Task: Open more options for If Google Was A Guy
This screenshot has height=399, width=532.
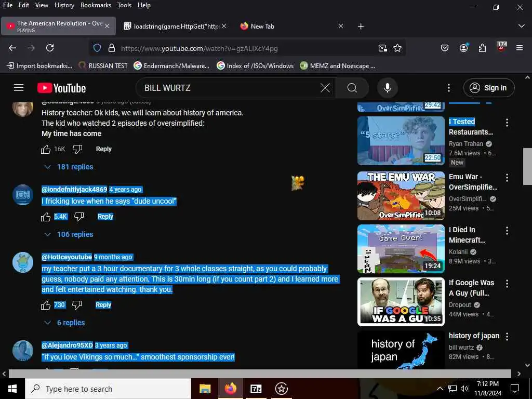Action: point(507,284)
